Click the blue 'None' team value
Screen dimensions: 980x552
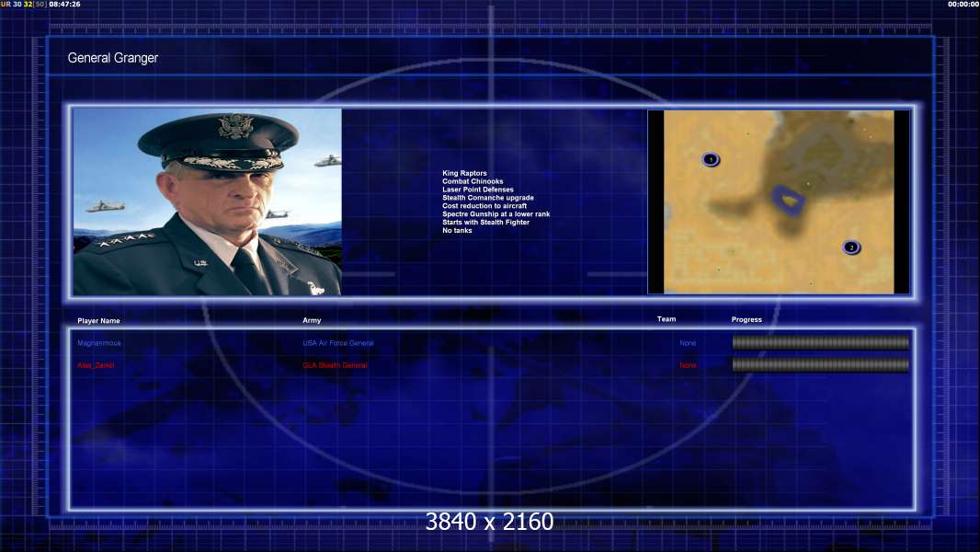click(689, 343)
